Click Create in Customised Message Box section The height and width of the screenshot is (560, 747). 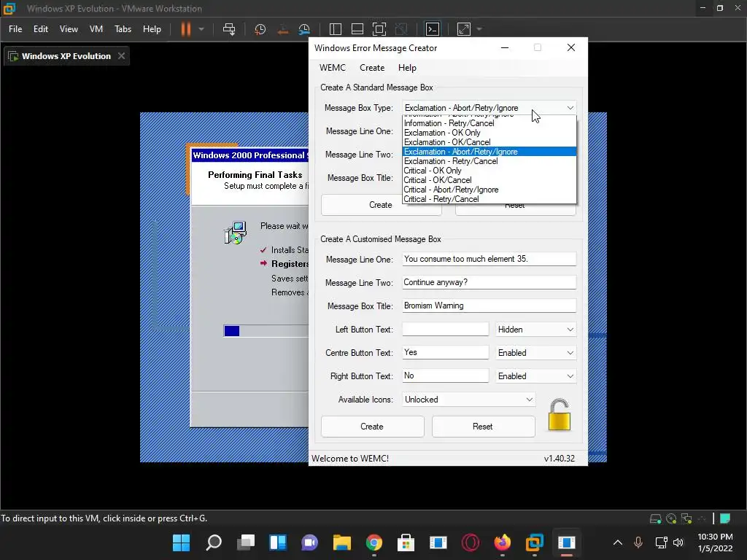coord(372,427)
